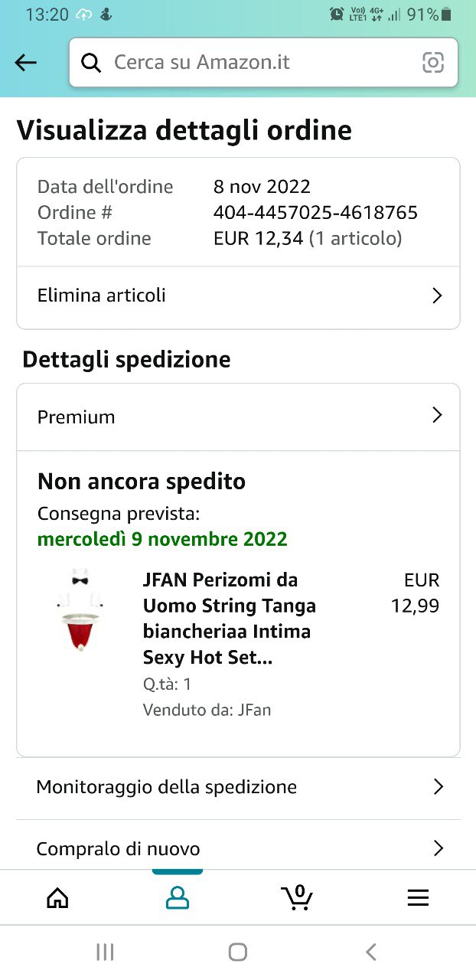Go to Amazon home tab icon
The image size is (476, 980).
tap(57, 897)
